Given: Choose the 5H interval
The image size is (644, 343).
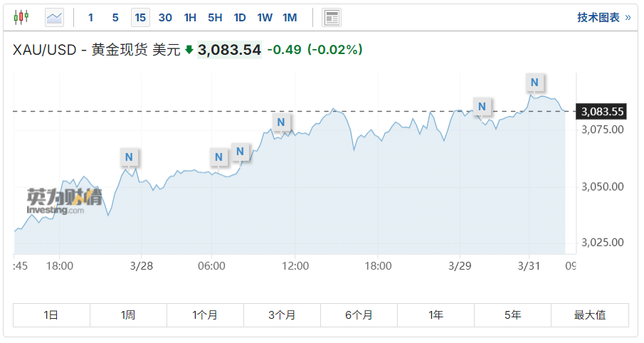Looking at the screenshot, I should pyautogui.click(x=215, y=17).
